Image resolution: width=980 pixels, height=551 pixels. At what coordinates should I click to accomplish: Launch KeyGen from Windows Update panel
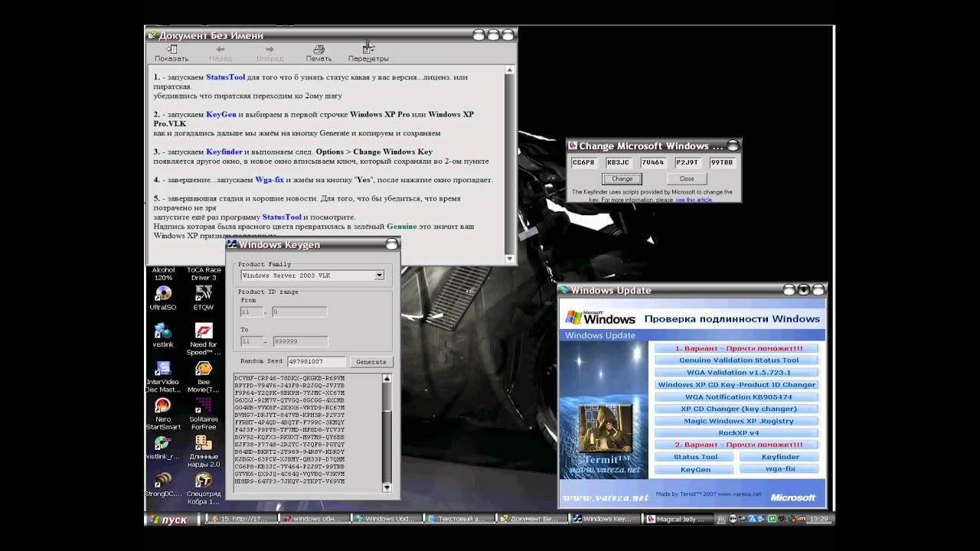[695, 469]
